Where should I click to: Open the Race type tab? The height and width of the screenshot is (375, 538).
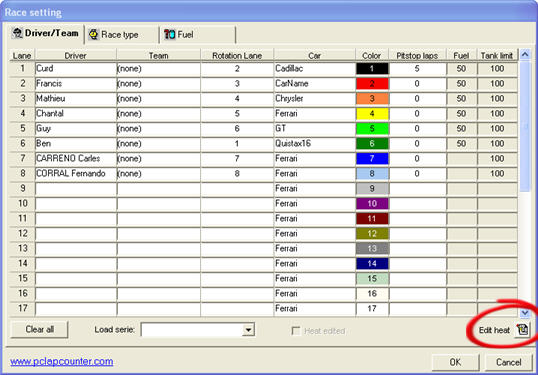point(121,35)
